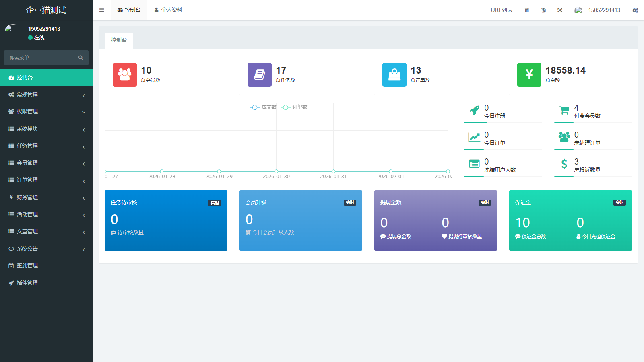This screenshot has height=362, width=644.
Task: Toggle the 成交数 chart legend series
Action: click(264, 107)
